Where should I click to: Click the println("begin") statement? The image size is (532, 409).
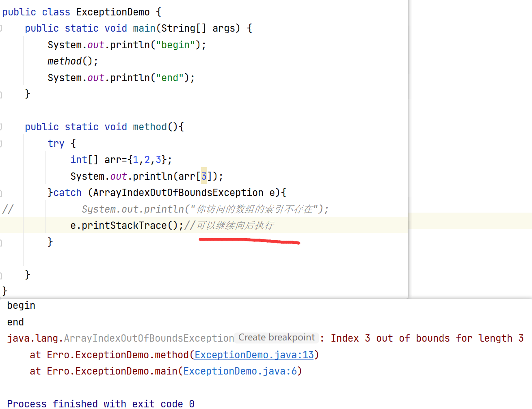[x=127, y=45]
